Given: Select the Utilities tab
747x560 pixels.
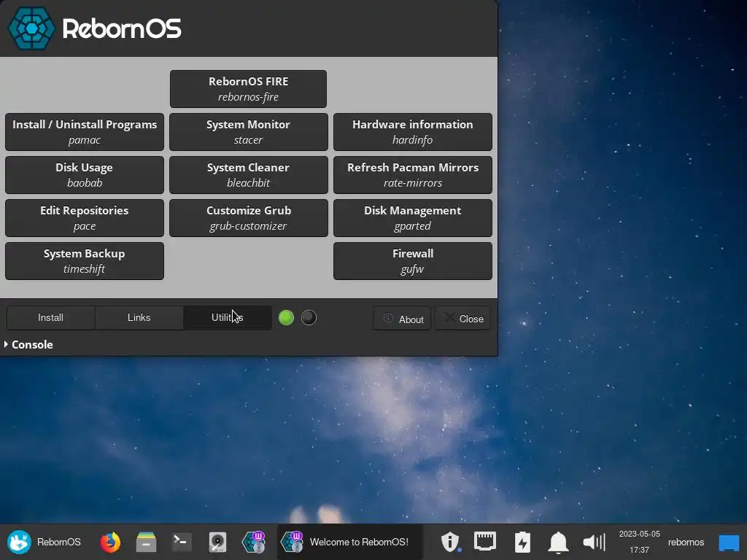Looking at the screenshot, I should (x=228, y=318).
